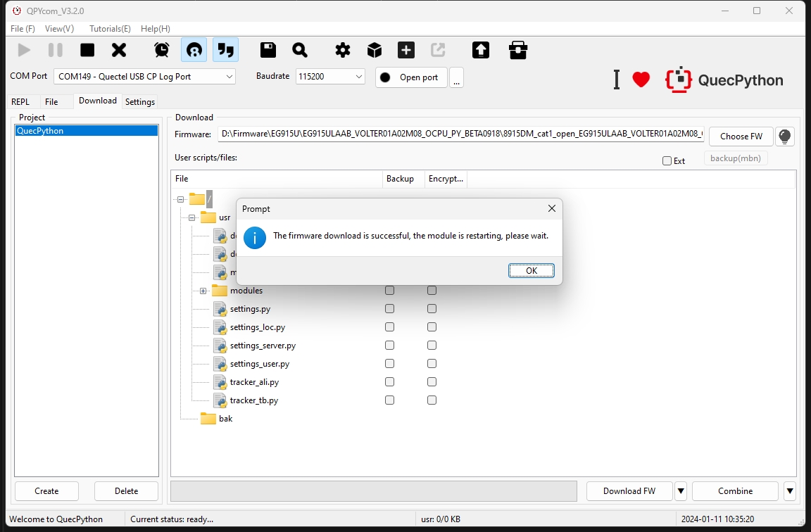Open settings via the gear icon
The height and width of the screenshot is (532, 811).
click(342, 50)
